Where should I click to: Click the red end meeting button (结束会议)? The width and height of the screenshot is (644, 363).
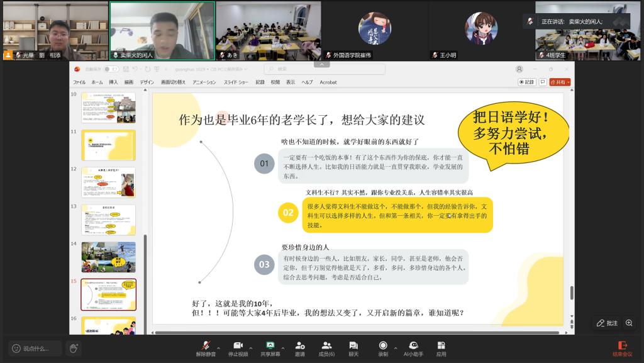click(x=623, y=348)
